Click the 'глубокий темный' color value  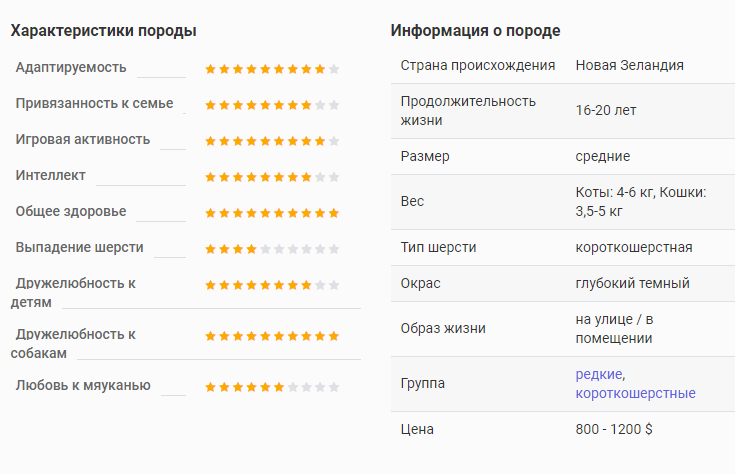[x=632, y=283]
